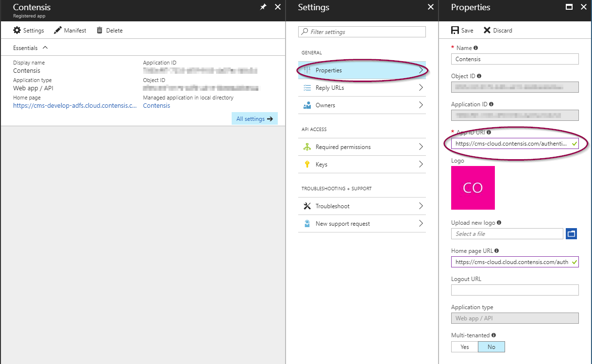The height and width of the screenshot is (364, 592).
Task: Open the Troubleshoot item
Action: (x=362, y=206)
